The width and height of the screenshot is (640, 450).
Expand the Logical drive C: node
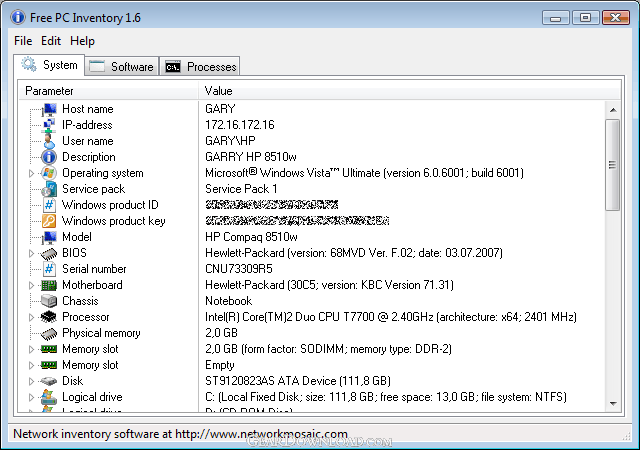click(x=31, y=397)
